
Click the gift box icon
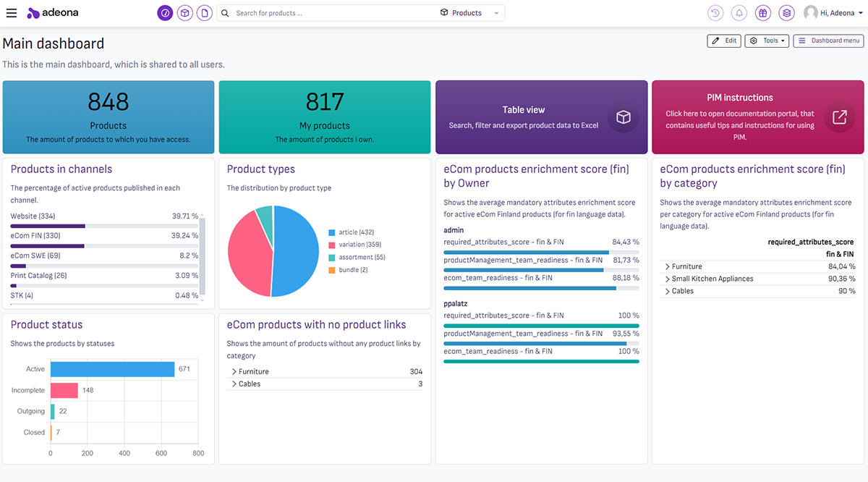click(762, 13)
